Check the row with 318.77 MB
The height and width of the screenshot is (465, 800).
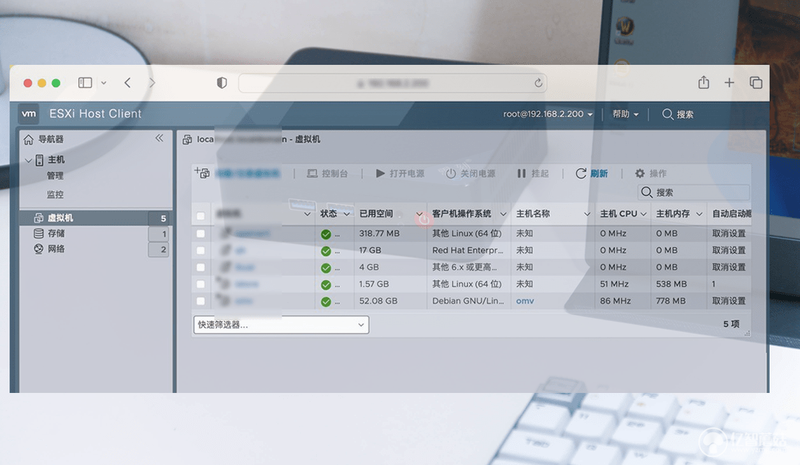point(201,234)
